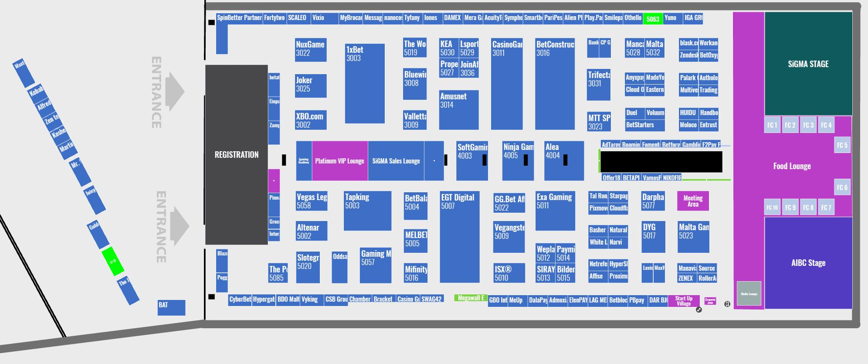Open the PBpay booth in bottom row
The width and height of the screenshot is (868, 364).
click(637, 301)
